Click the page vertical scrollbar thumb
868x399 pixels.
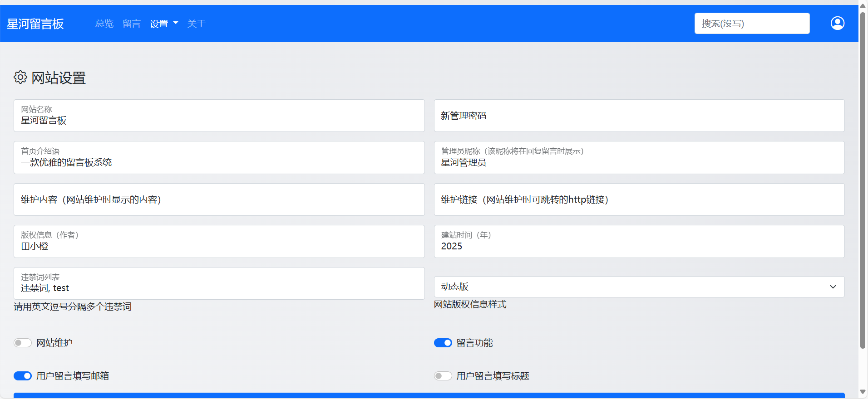pos(863,180)
